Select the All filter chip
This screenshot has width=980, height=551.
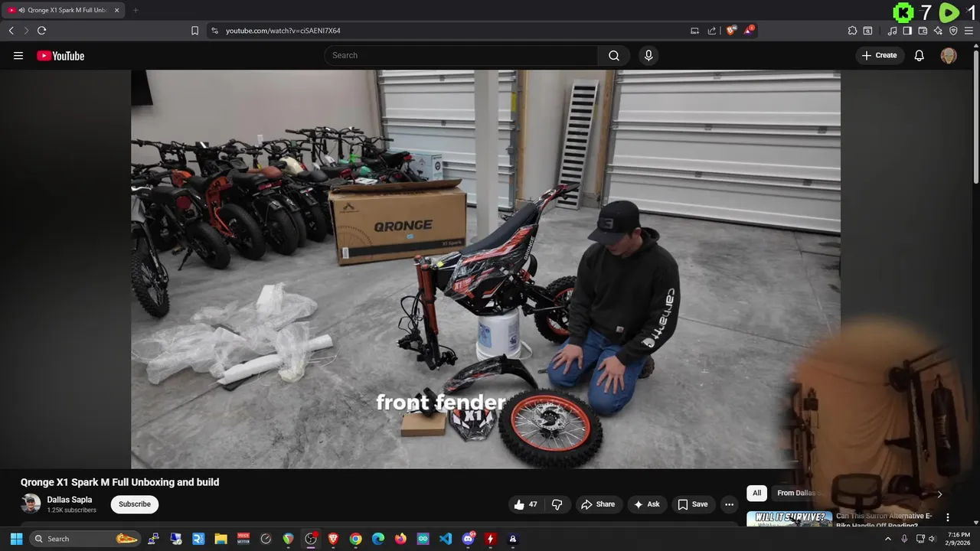tap(756, 493)
